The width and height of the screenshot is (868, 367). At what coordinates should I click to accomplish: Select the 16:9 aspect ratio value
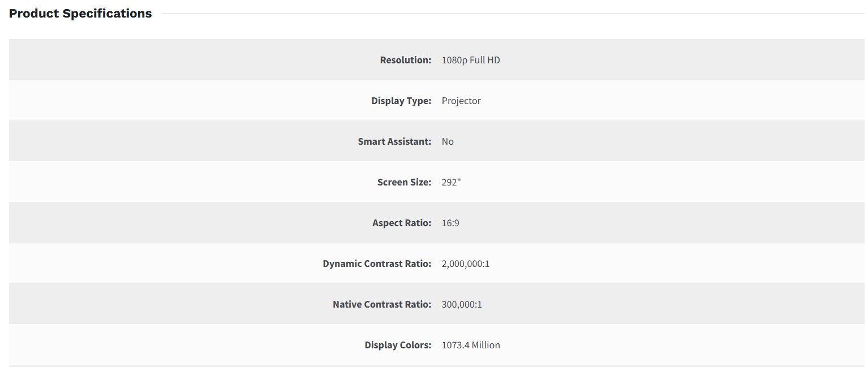tap(450, 223)
